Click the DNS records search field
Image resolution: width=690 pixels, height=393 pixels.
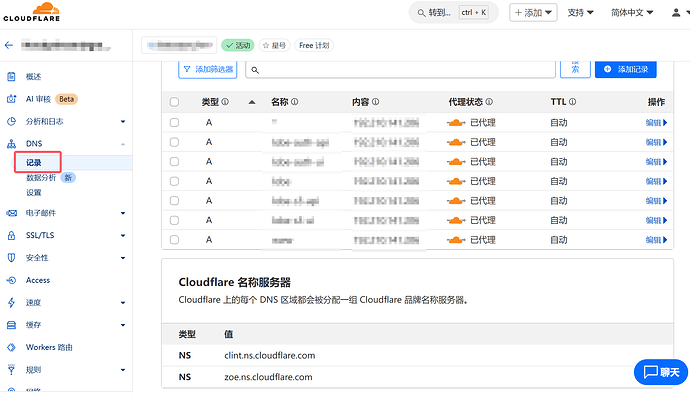coord(400,70)
